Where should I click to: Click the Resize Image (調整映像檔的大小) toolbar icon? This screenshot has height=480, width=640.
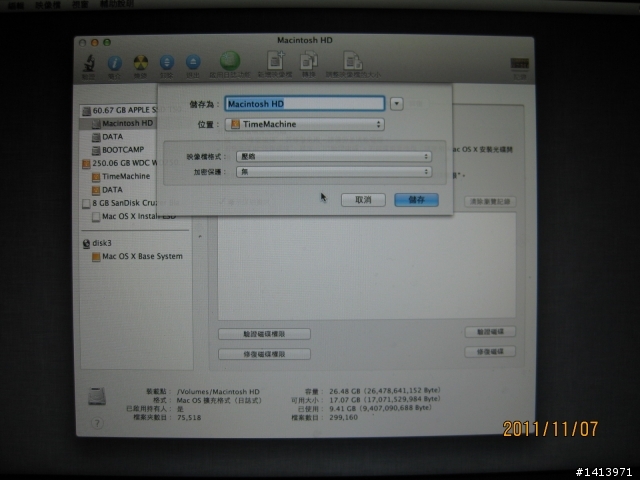click(353, 61)
